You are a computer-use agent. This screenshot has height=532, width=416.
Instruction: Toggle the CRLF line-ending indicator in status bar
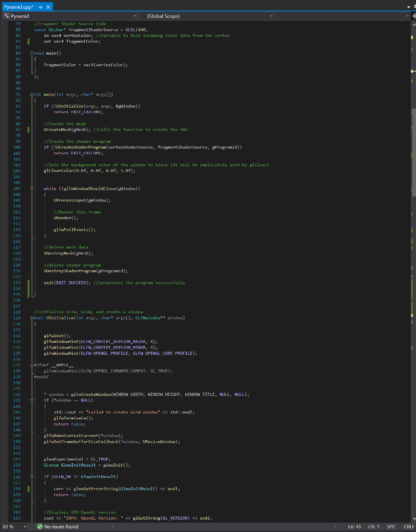[x=409, y=526]
